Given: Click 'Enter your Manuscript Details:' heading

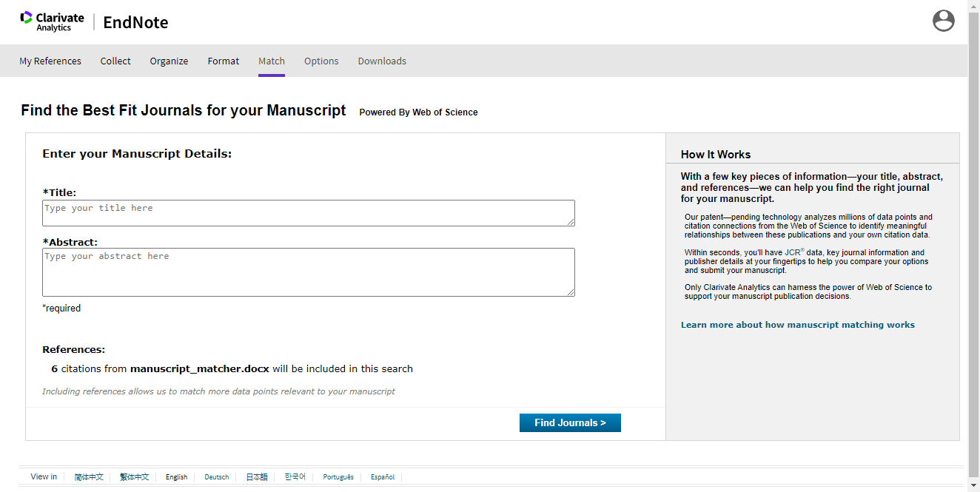Looking at the screenshot, I should coord(137,154).
